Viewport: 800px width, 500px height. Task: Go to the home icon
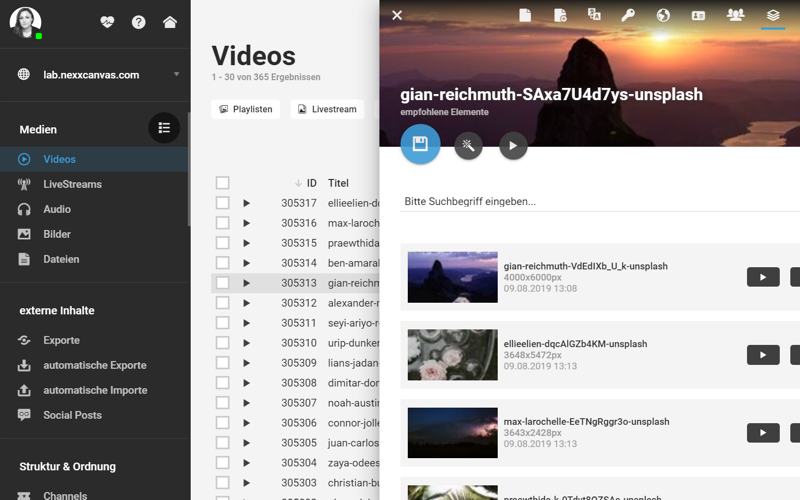pyautogui.click(x=170, y=22)
